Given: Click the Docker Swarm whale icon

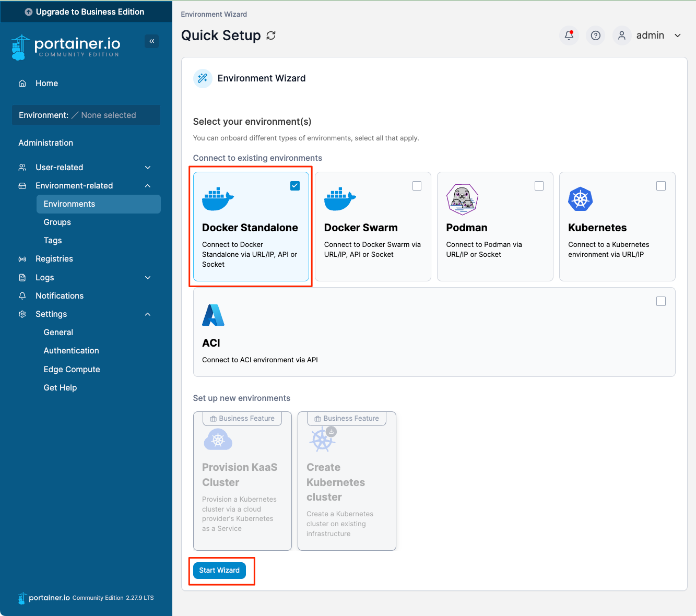Looking at the screenshot, I should [340, 199].
